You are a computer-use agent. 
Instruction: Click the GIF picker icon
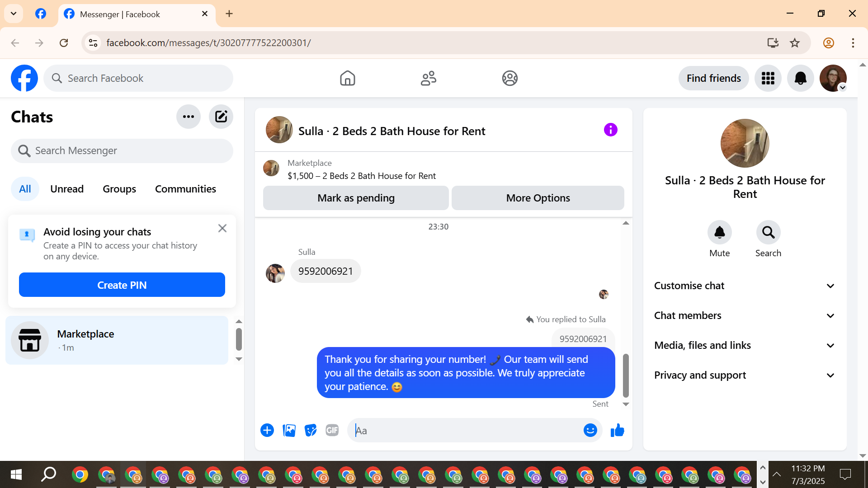332,430
